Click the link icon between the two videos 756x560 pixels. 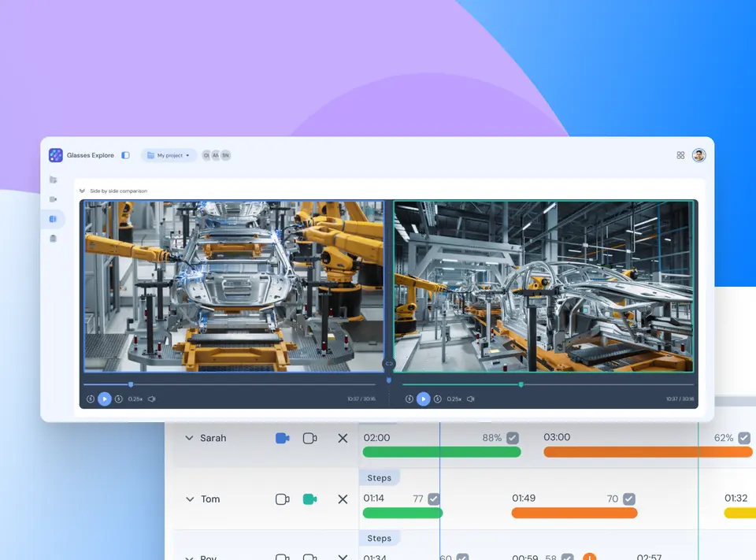[x=389, y=364]
